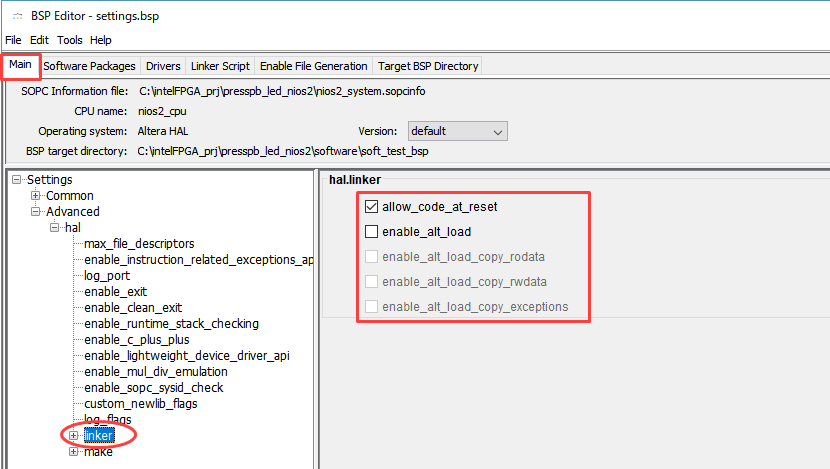Screen dimensions: 830x469
Task: Select the make tree item
Action: (x=98, y=452)
